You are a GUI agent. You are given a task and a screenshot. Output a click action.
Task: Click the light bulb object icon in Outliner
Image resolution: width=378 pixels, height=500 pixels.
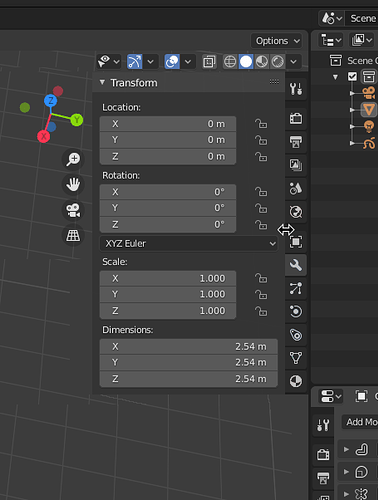(369, 126)
